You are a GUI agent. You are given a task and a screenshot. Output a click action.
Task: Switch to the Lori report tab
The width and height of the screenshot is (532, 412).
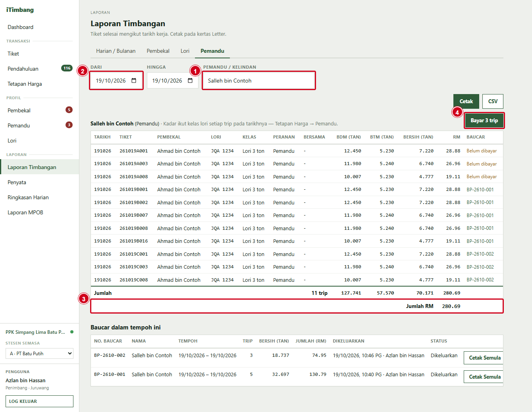tap(185, 51)
